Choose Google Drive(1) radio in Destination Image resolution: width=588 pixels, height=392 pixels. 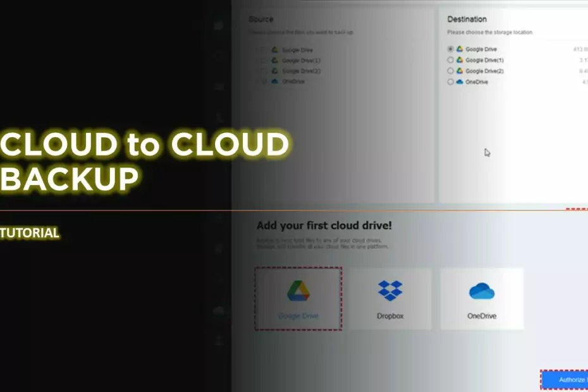tap(450, 60)
